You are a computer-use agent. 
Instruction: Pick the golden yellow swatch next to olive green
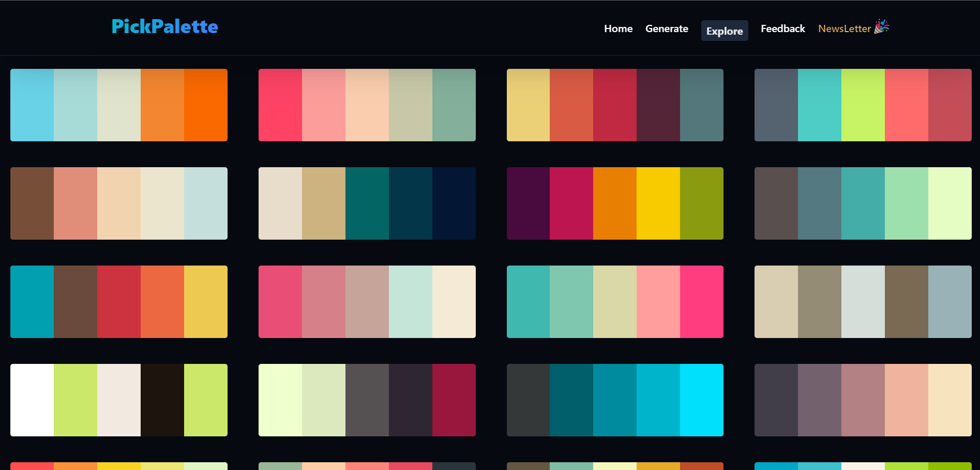(658, 203)
